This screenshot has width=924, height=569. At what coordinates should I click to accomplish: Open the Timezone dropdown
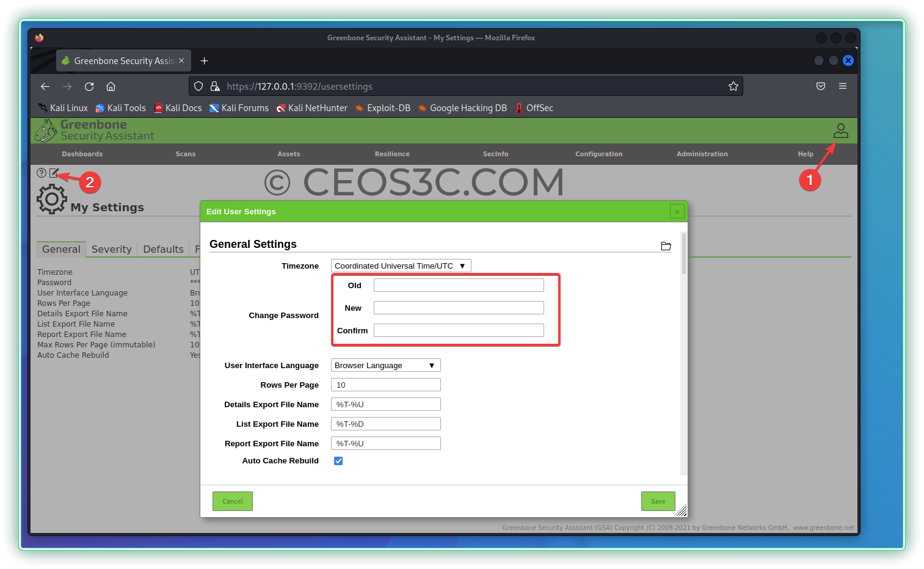coord(400,266)
